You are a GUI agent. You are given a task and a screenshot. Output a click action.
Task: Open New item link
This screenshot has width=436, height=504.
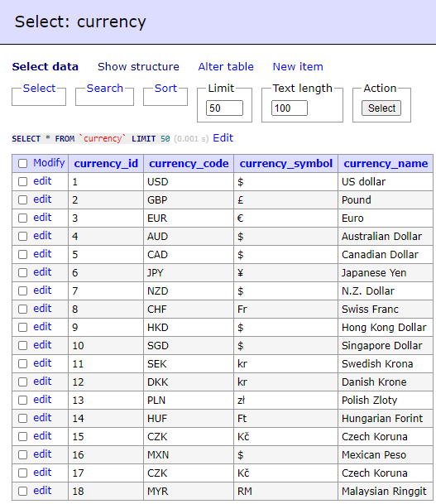pyautogui.click(x=298, y=66)
